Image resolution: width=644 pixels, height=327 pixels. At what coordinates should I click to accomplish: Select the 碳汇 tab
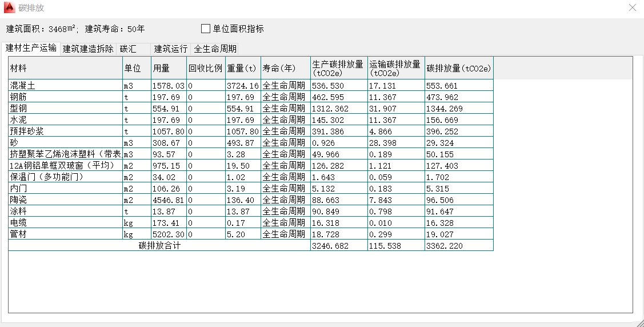(x=128, y=49)
